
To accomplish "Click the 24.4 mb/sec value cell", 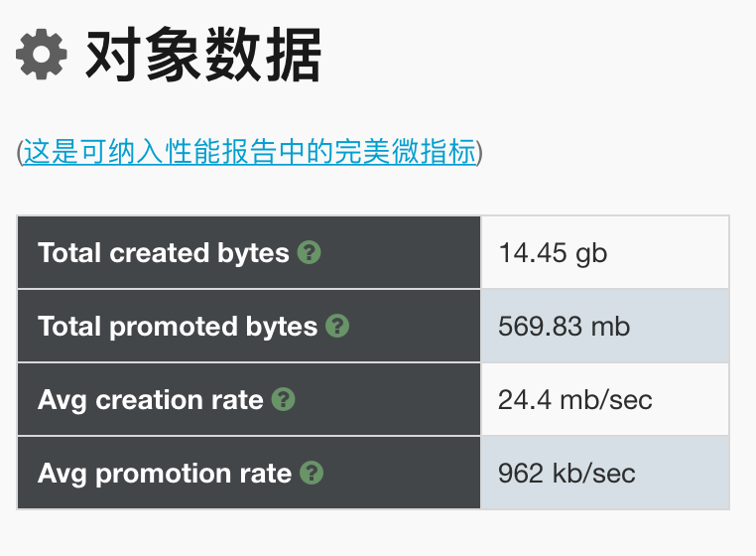I will click(x=604, y=399).
